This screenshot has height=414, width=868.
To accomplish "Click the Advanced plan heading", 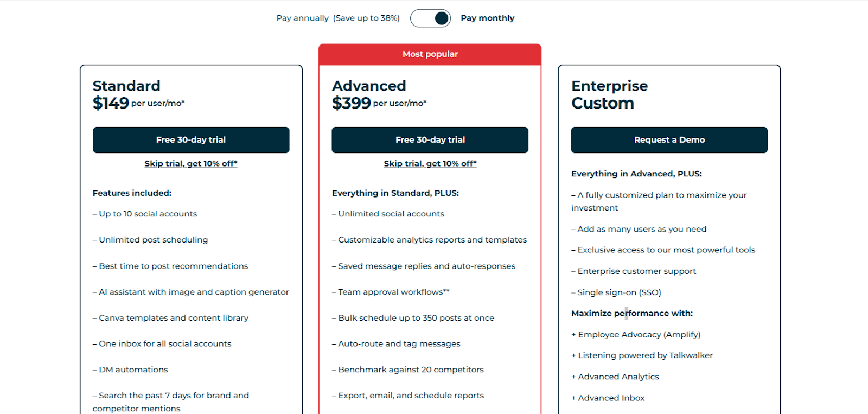I will (x=369, y=86).
